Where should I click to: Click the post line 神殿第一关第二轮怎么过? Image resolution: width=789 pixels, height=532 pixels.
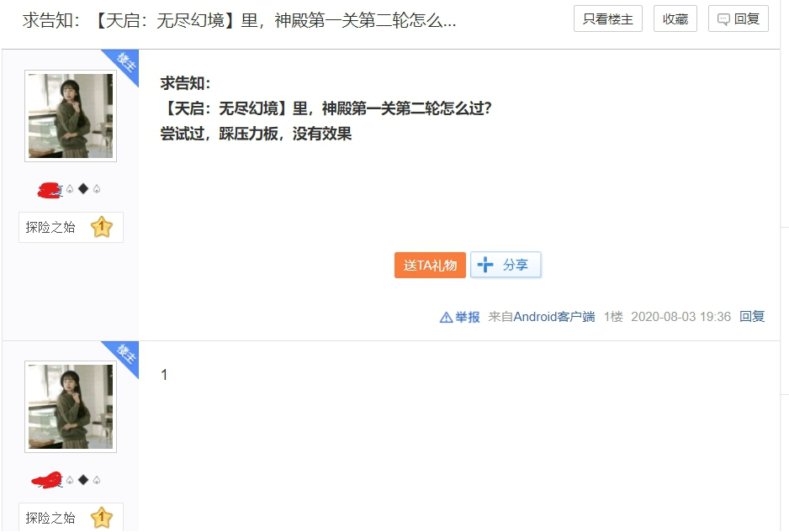point(326,108)
